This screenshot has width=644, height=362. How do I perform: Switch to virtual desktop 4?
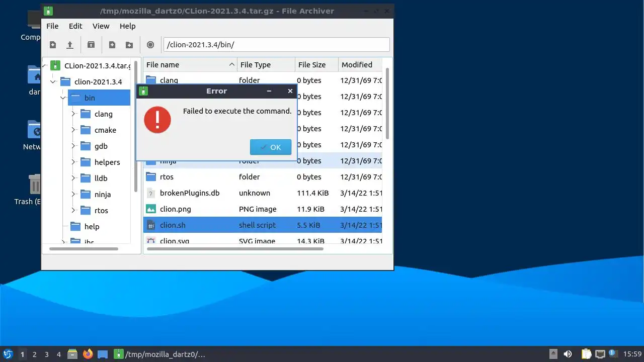(x=58, y=354)
